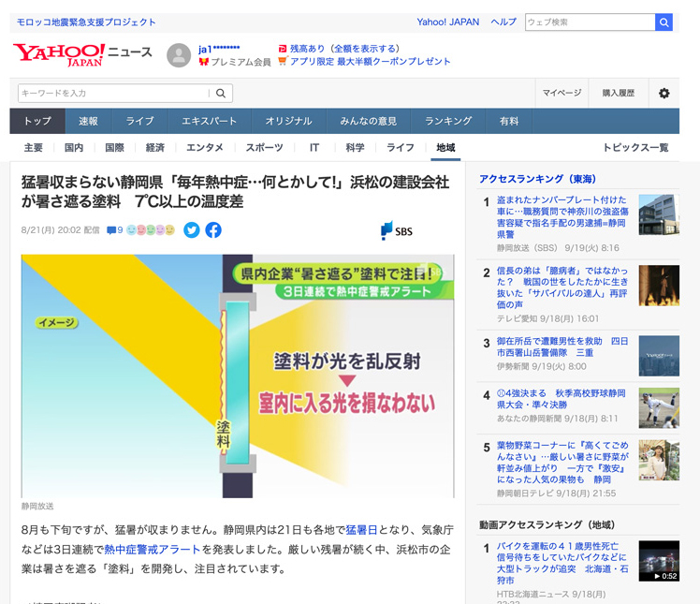Viewport: 700px width, 604px height.
Task: Switch to 国内 category
Action: (x=74, y=147)
